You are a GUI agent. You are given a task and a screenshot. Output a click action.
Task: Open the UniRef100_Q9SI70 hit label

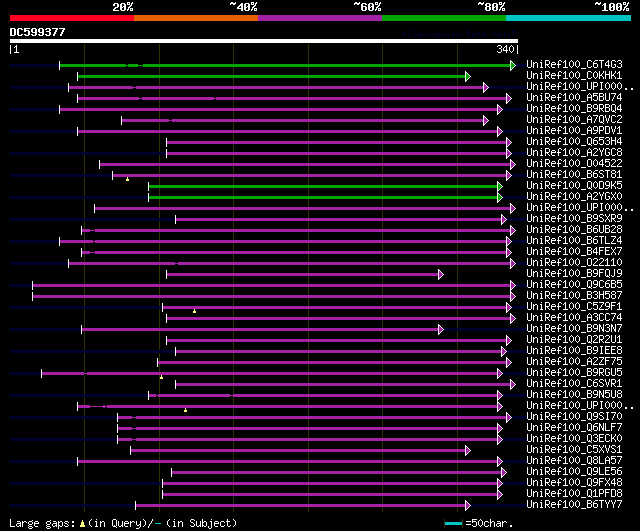click(574, 417)
